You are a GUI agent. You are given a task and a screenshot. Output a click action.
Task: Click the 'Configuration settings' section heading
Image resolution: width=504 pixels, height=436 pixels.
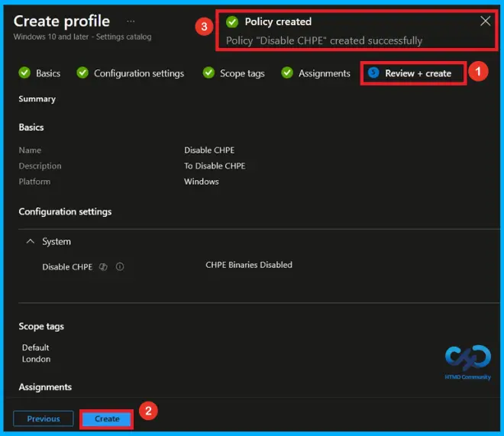tap(65, 212)
